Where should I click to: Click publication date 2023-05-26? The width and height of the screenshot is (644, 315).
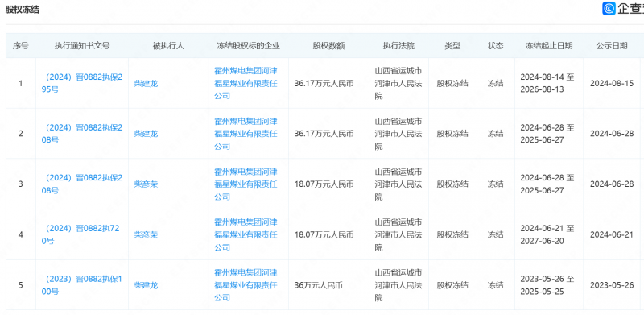(x=612, y=285)
